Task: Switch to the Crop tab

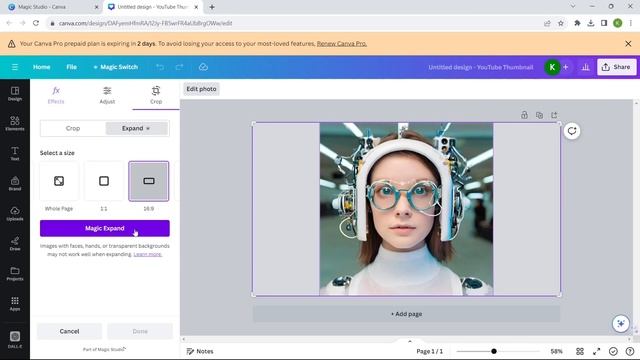Action: (156, 95)
